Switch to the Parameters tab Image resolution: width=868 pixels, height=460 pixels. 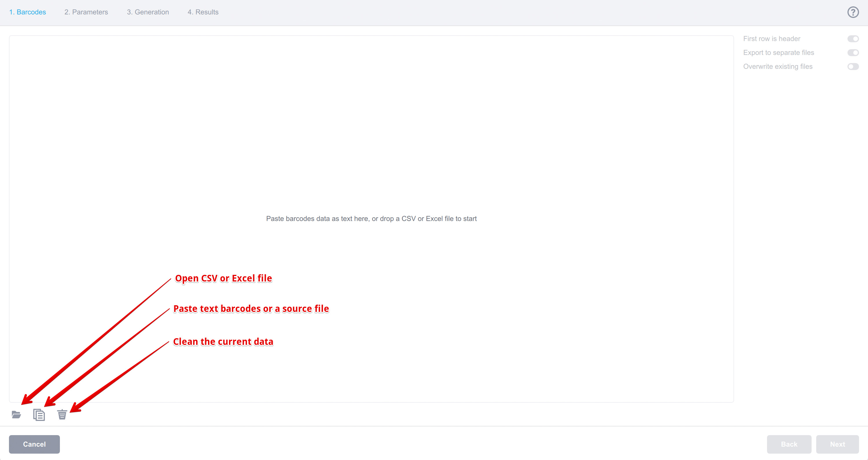point(86,12)
